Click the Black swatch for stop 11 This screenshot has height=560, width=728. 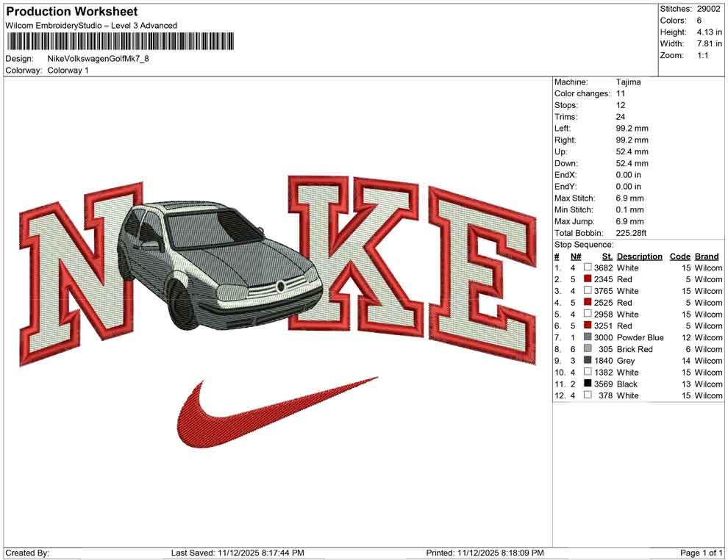pyautogui.click(x=586, y=384)
